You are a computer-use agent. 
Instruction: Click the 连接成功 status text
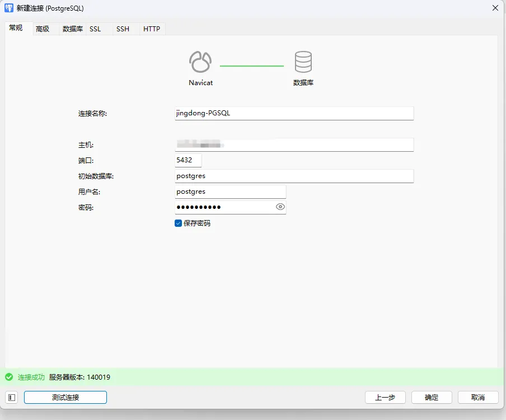[31, 377]
